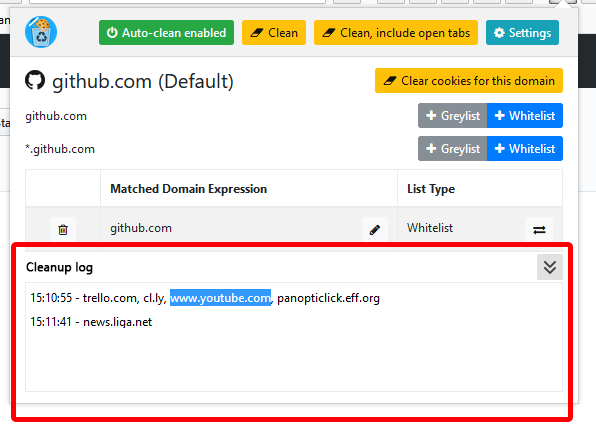Click the 15:10:55 timestamp in the log
Image resolution: width=596 pixels, height=433 pixels.
(51, 298)
